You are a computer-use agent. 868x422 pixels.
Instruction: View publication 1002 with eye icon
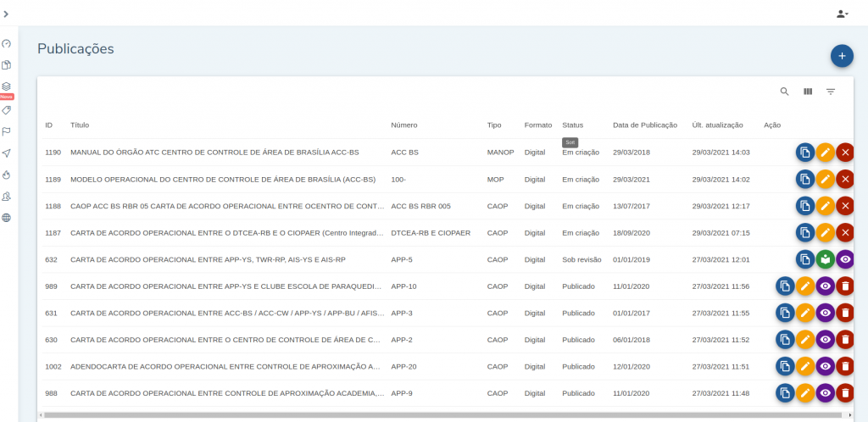click(x=826, y=366)
